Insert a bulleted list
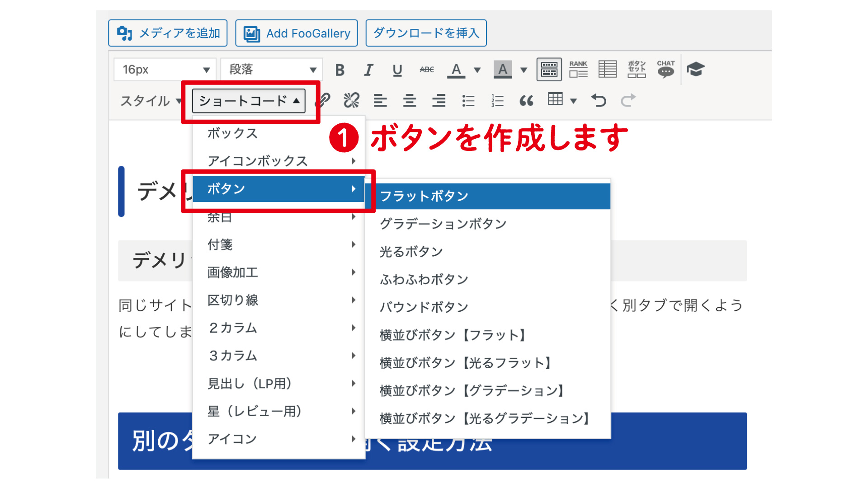This screenshot has width=868, height=488. pyautogui.click(x=468, y=100)
